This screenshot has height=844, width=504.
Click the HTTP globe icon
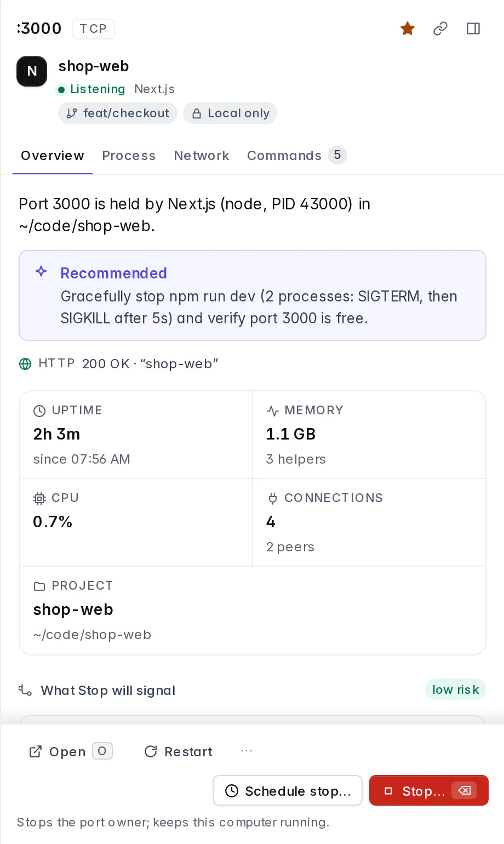pos(25,364)
